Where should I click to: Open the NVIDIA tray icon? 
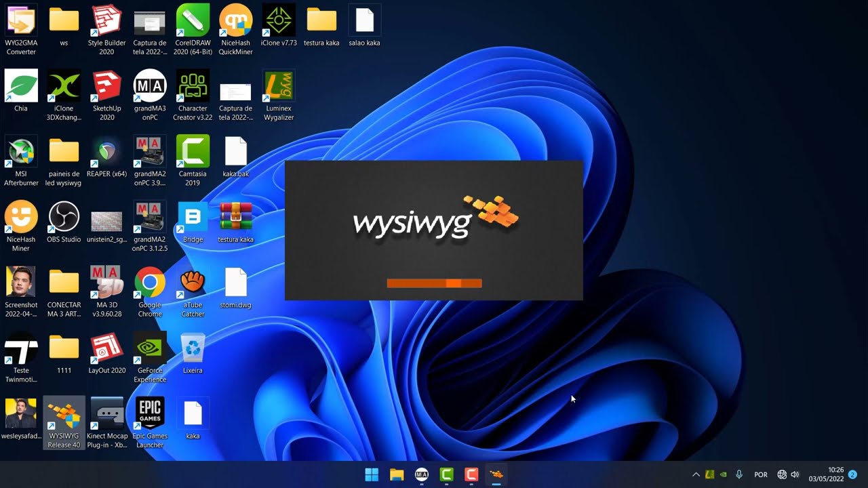724,474
